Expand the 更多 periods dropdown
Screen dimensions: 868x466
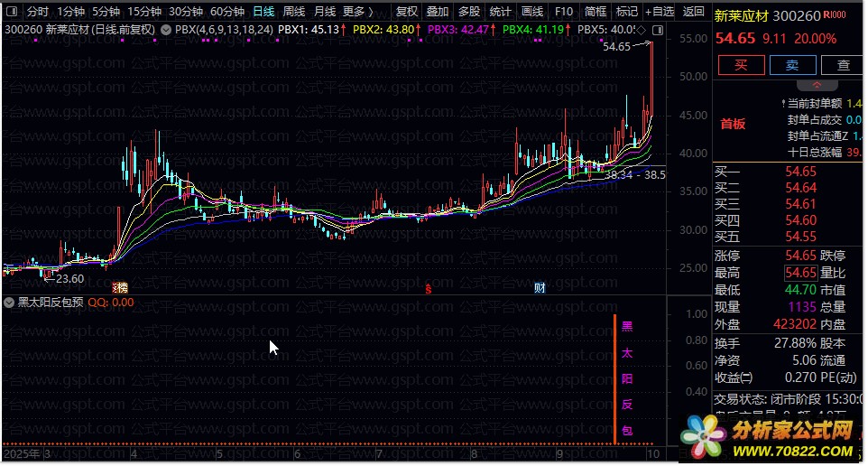[x=358, y=12]
